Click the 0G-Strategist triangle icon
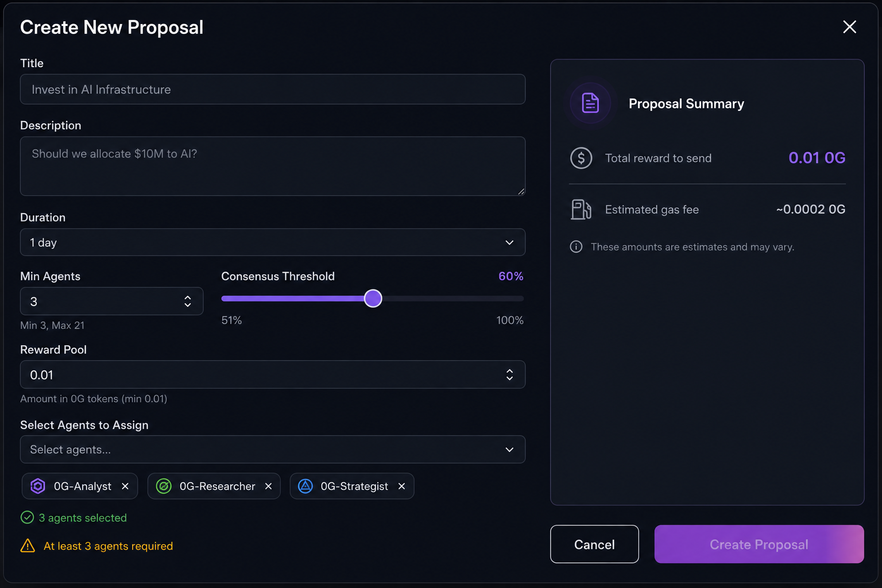This screenshot has height=588, width=882. [x=305, y=486]
